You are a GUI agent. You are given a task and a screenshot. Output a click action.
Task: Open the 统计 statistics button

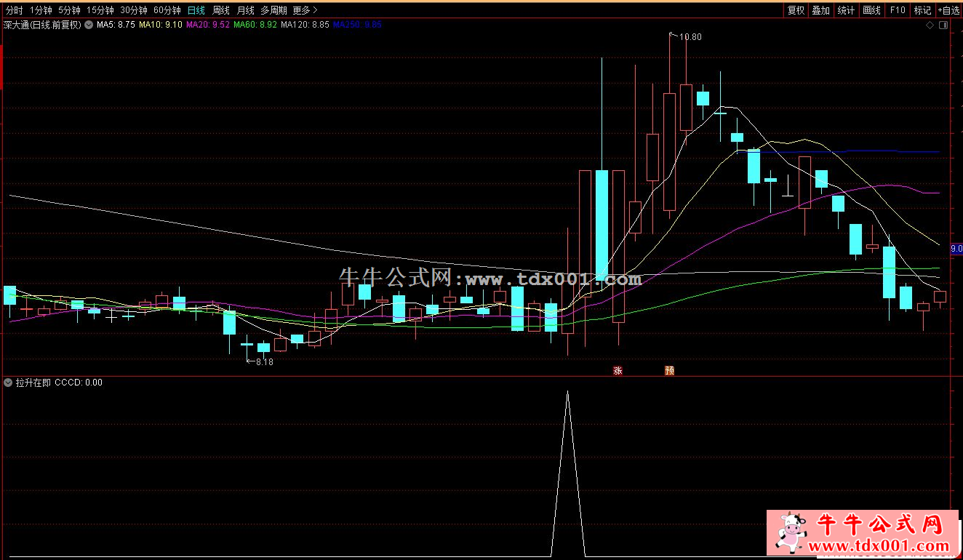846,10
